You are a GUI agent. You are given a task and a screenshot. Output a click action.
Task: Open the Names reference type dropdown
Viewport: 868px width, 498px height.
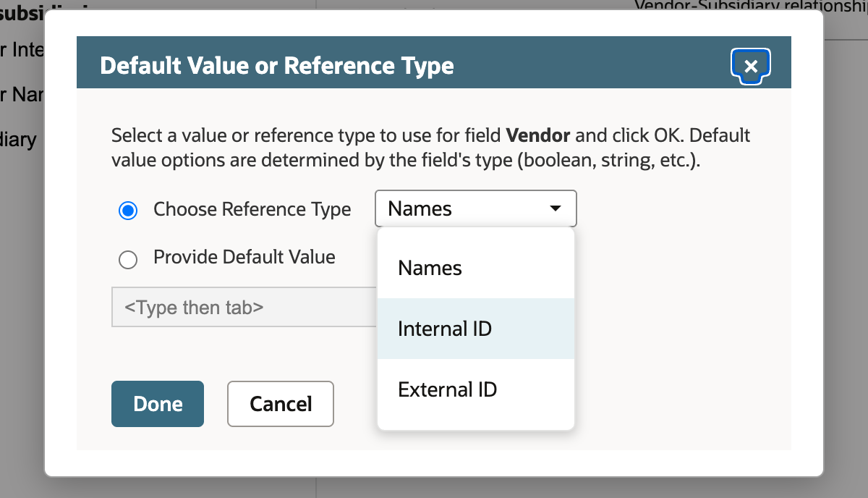[476, 209]
